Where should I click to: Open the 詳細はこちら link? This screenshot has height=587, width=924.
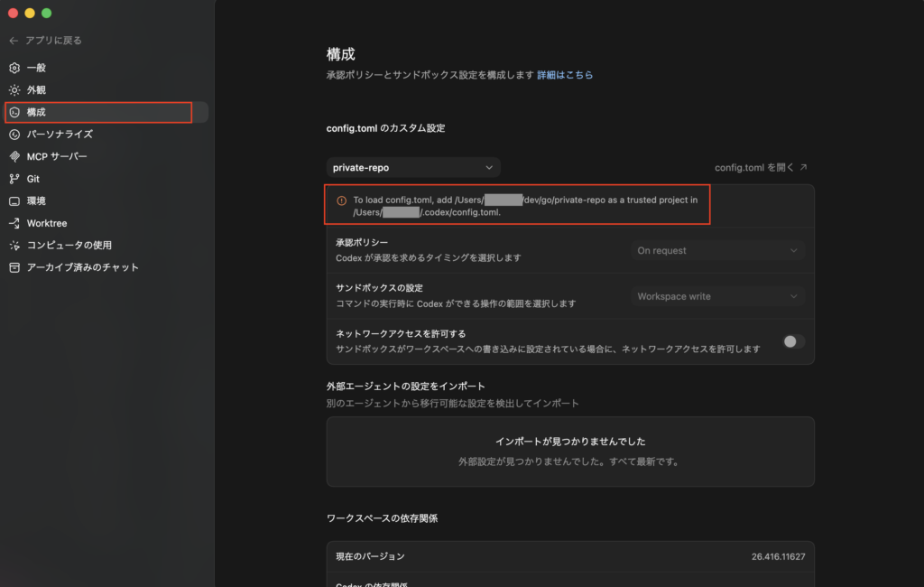[x=565, y=75]
